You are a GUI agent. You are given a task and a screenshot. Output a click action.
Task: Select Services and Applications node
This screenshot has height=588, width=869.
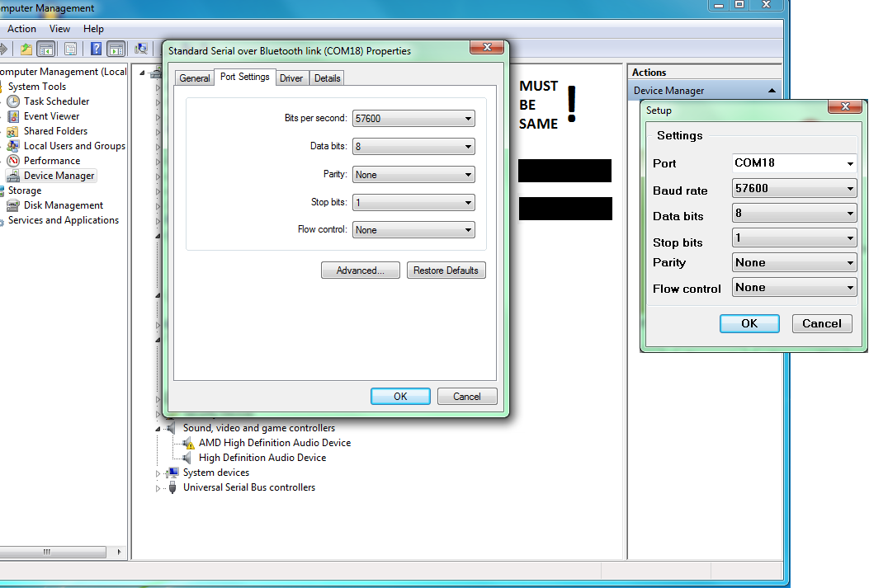point(64,220)
